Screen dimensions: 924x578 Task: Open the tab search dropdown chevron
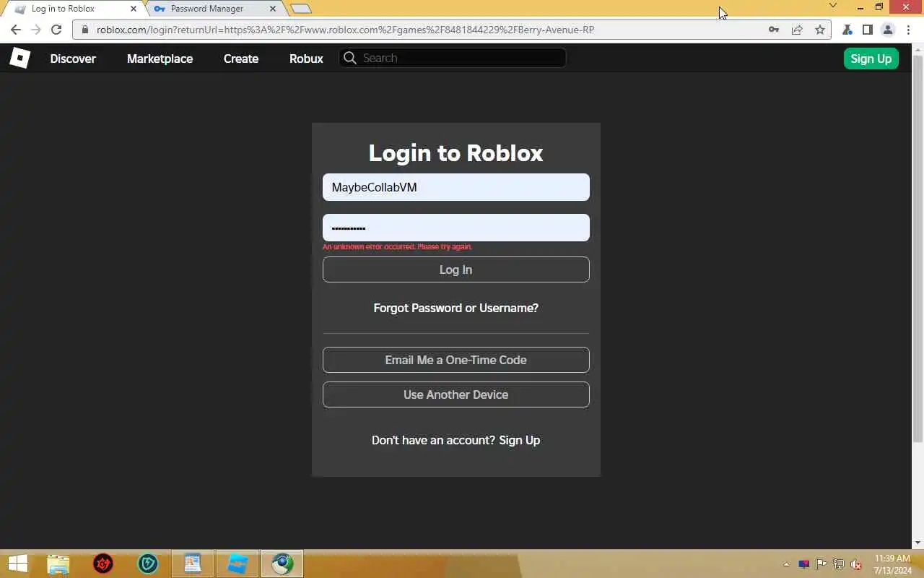pyautogui.click(x=832, y=6)
